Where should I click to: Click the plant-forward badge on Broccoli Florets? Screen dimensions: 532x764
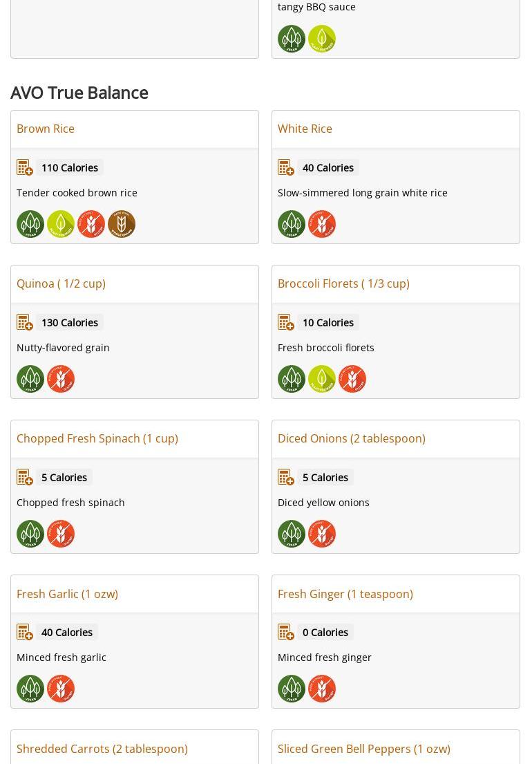coord(322,379)
